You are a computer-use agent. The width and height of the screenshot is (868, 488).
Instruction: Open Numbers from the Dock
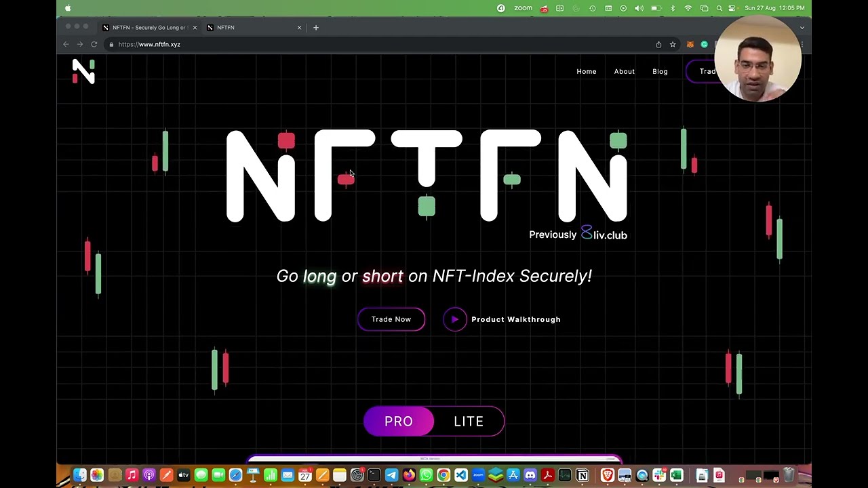[271, 475]
